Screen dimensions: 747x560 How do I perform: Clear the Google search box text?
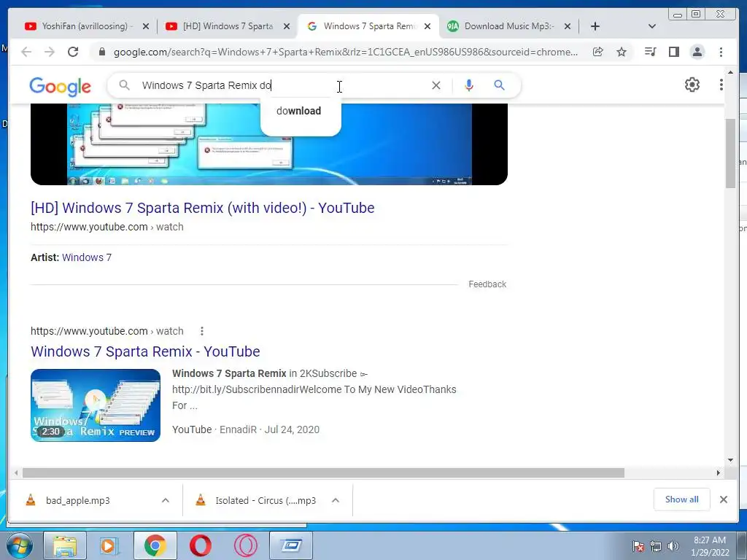tap(436, 85)
